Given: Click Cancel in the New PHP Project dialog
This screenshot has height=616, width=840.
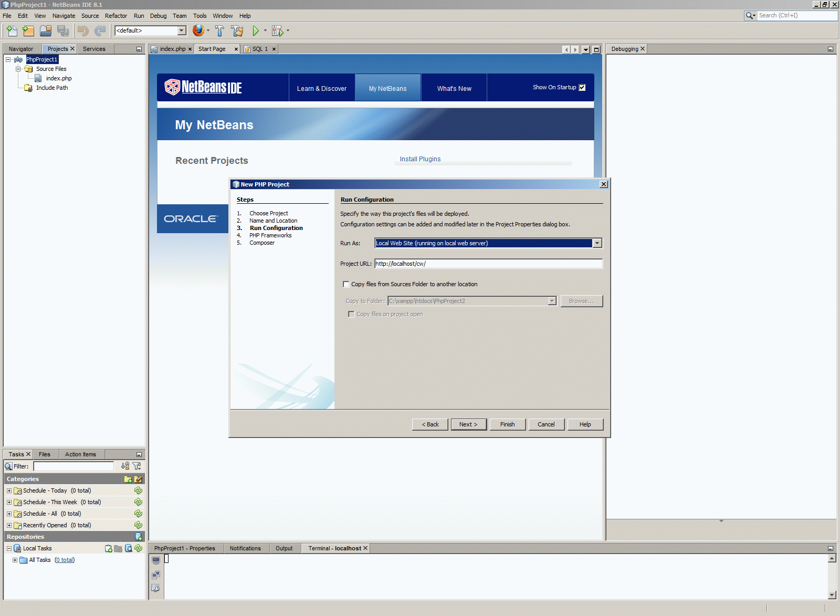Looking at the screenshot, I should point(546,424).
